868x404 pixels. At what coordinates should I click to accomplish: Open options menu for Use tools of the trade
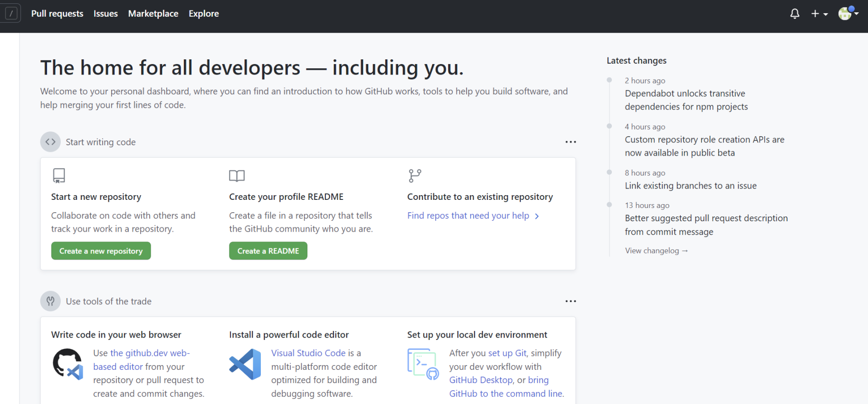[570, 301]
